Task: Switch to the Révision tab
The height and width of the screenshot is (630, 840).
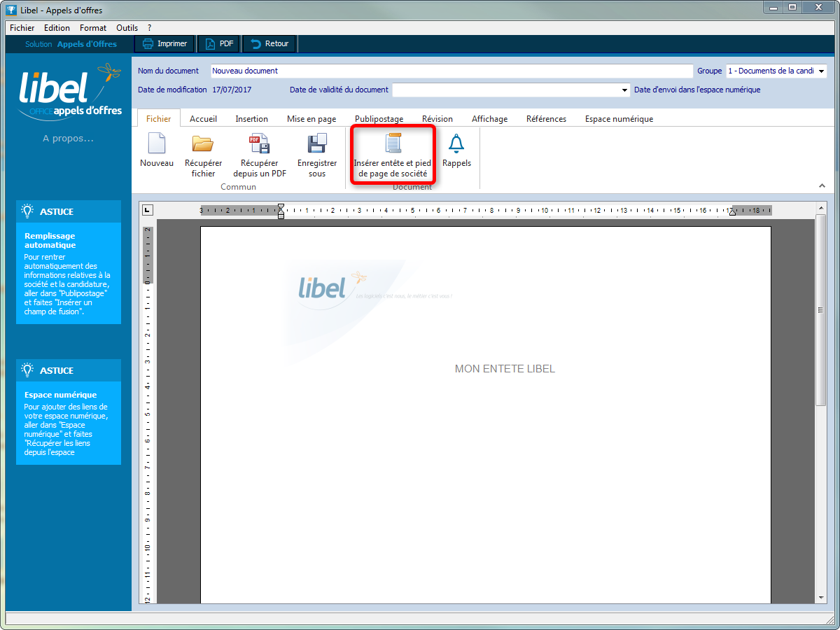Action: point(437,119)
